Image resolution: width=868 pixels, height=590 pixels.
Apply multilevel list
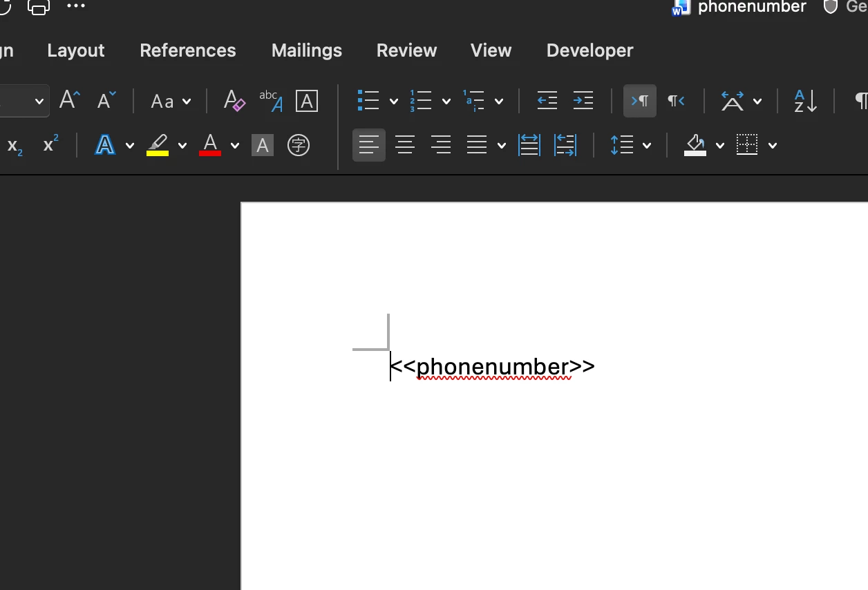click(473, 101)
